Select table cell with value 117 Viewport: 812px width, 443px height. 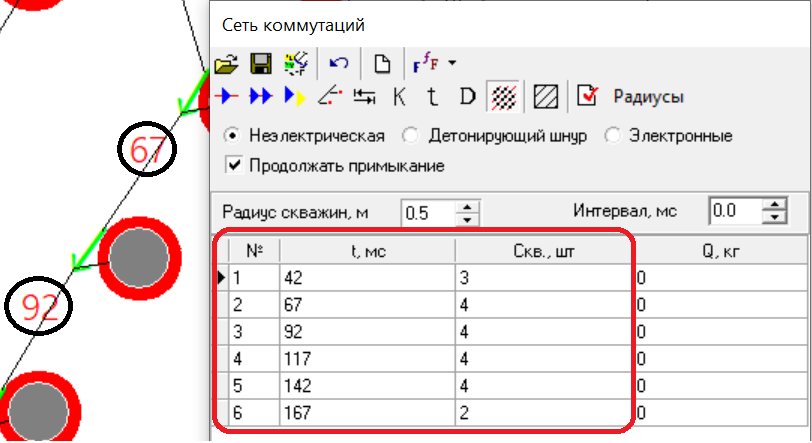[x=368, y=359]
